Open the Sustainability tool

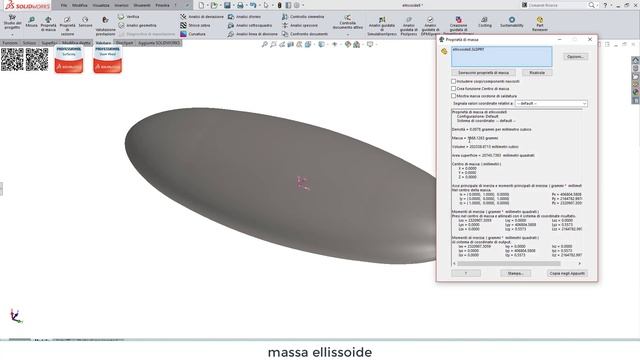[x=511, y=22]
